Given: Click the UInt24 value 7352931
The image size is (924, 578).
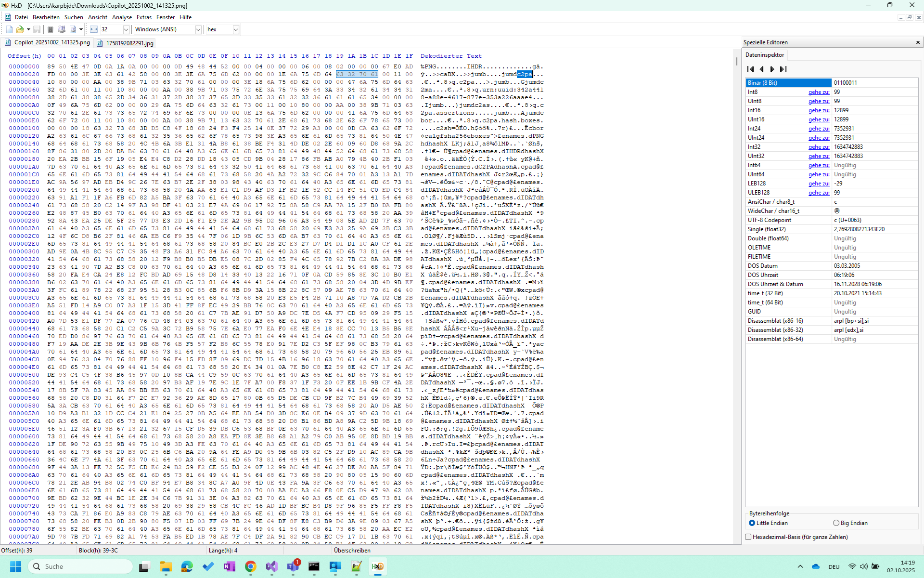Looking at the screenshot, I should pos(845,138).
